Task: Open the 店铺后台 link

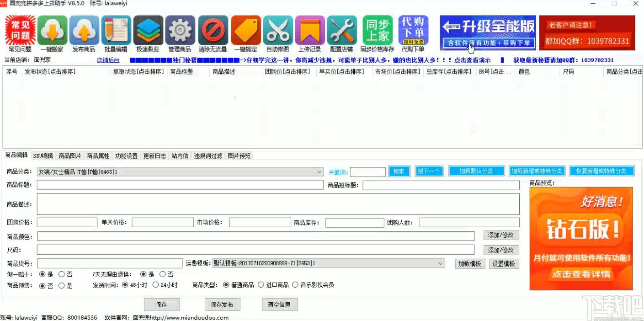Action: pos(108,60)
